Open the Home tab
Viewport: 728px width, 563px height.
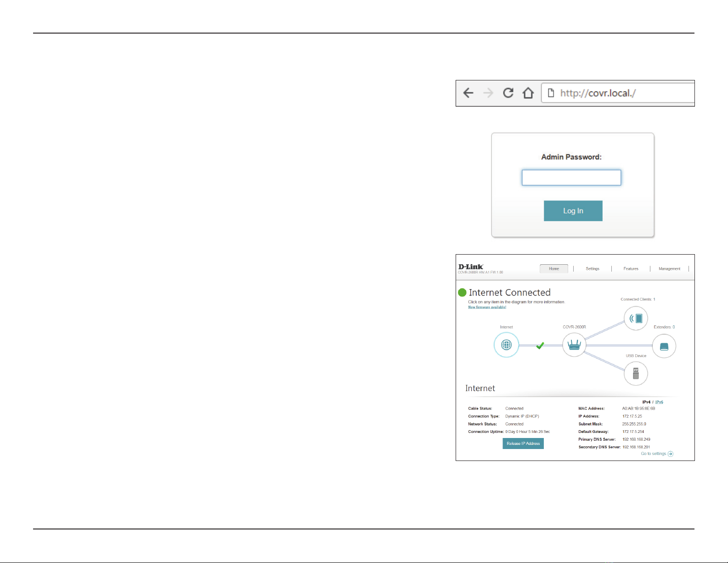click(x=554, y=269)
